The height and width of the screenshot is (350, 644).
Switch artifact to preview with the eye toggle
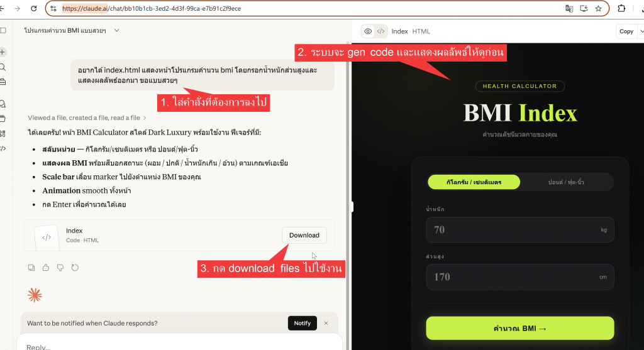369,31
